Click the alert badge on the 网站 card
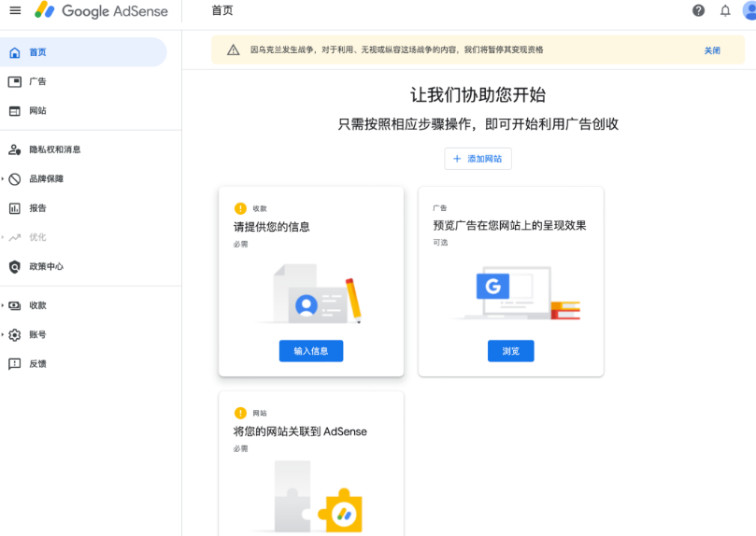This screenshot has height=536, width=756. coord(240,413)
